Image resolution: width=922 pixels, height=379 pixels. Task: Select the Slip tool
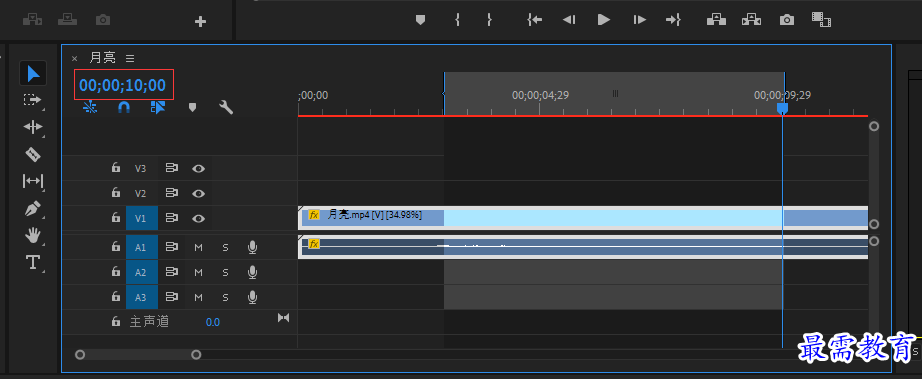pyautogui.click(x=33, y=181)
